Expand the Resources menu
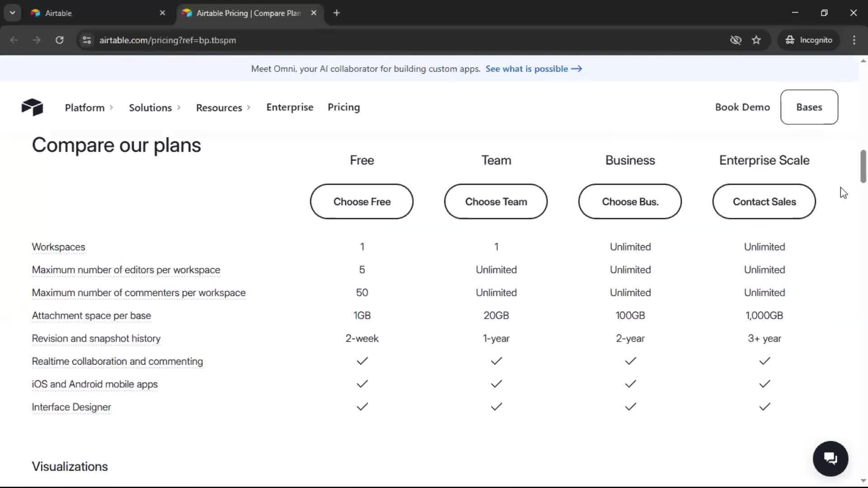Screen dimensions: 868x488 coord(223,108)
